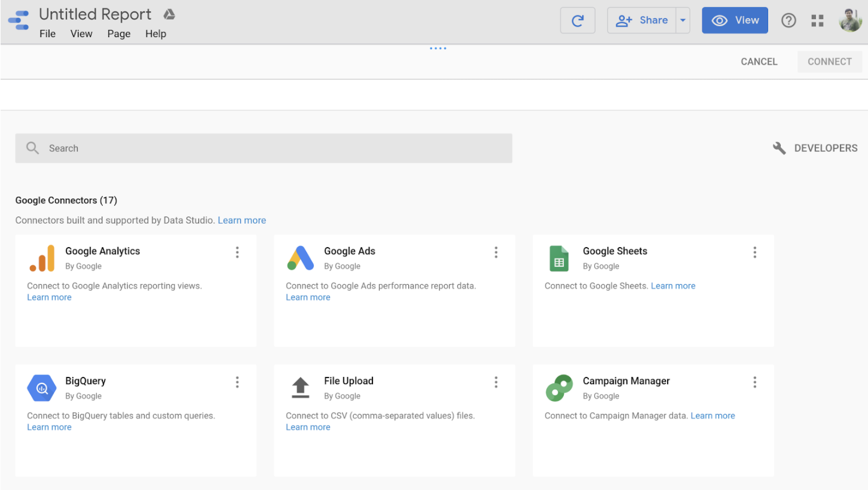Click the Google Sheets card title
The image size is (868, 490).
pyautogui.click(x=615, y=251)
